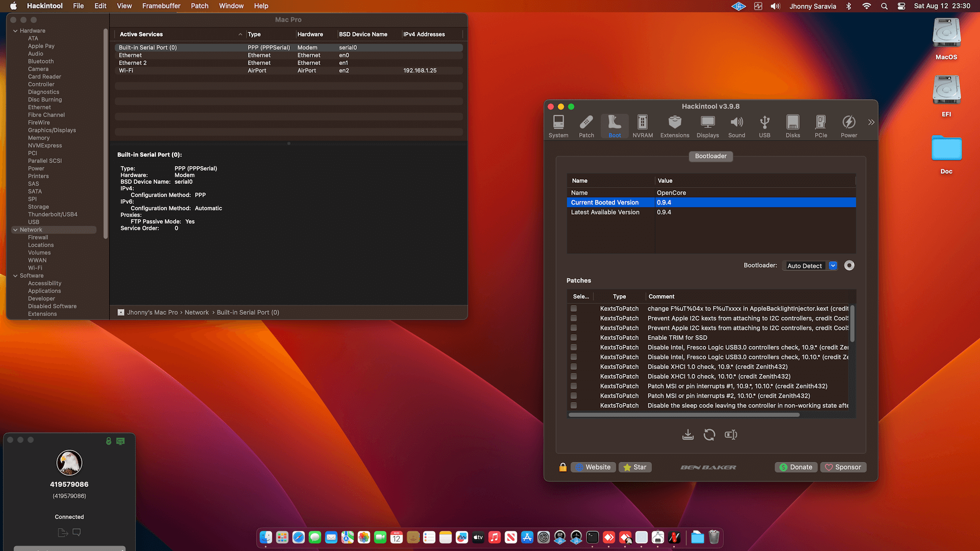Open Finder from the Dock
This screenshot has width=980, height=551.
click(x=266, y=537)
